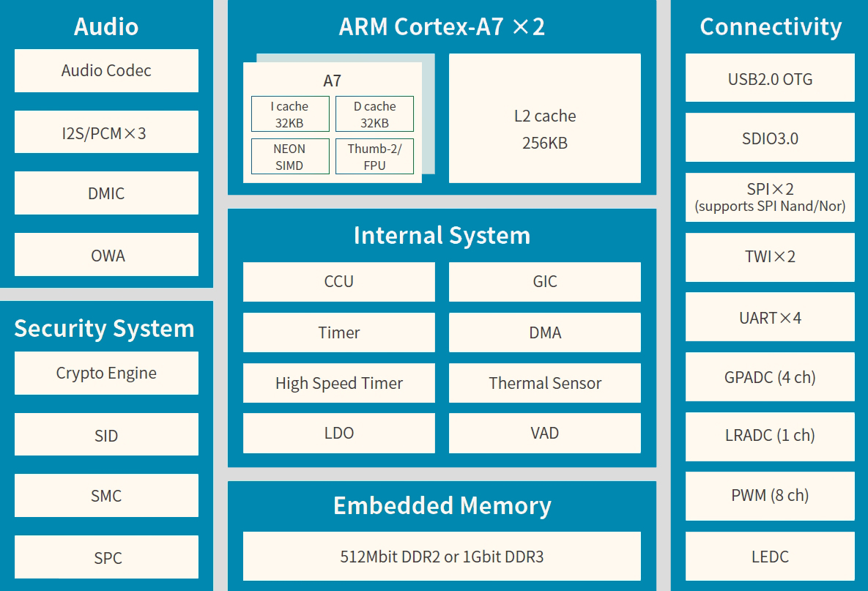Select the CCU block
Viewport: 868px width, 591px height.
click(x=338, y=282)
